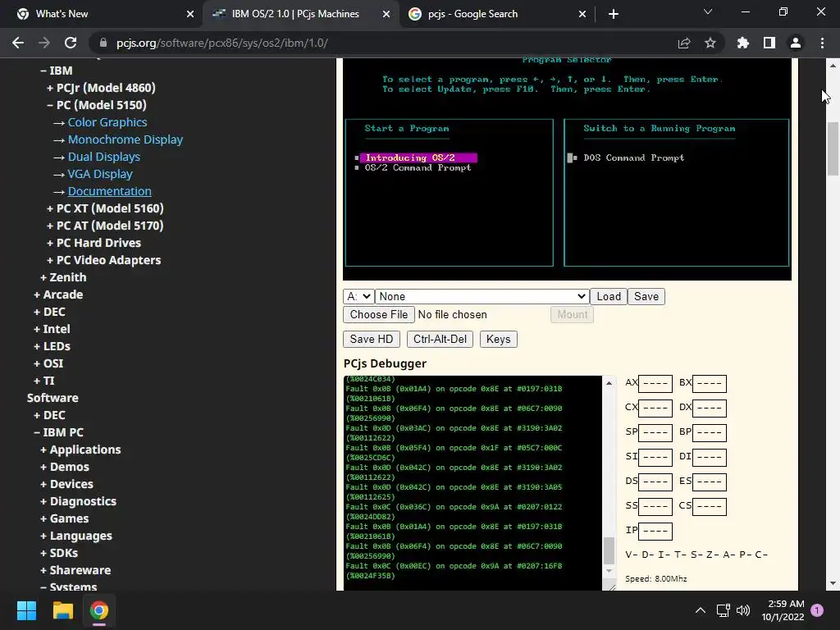This screenshot has width=840, height=630.
Task: Select OS/2 Command Prompt in the emulator
Action: [418, 167]
